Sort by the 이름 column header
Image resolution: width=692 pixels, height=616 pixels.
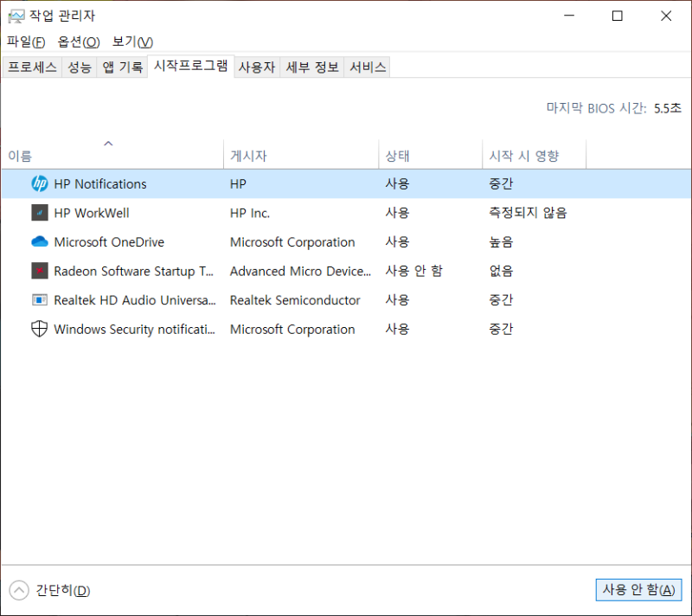click(x=112, y=155)
